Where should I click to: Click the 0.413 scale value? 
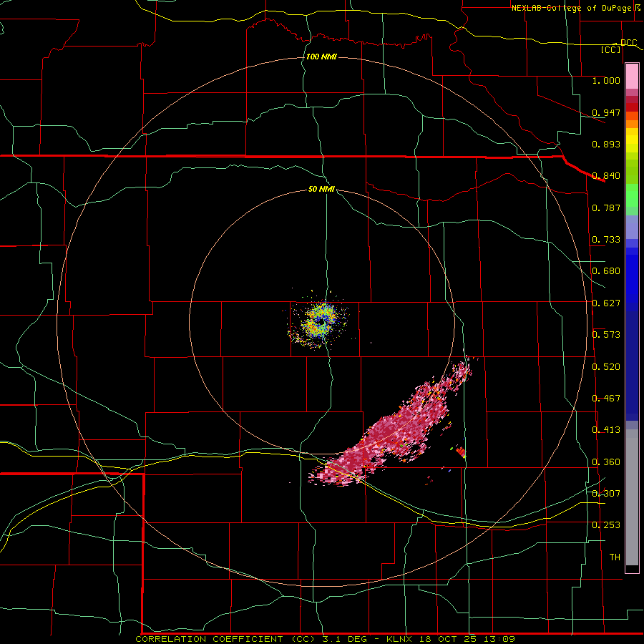pyautogui.click(x=606, y=430)
